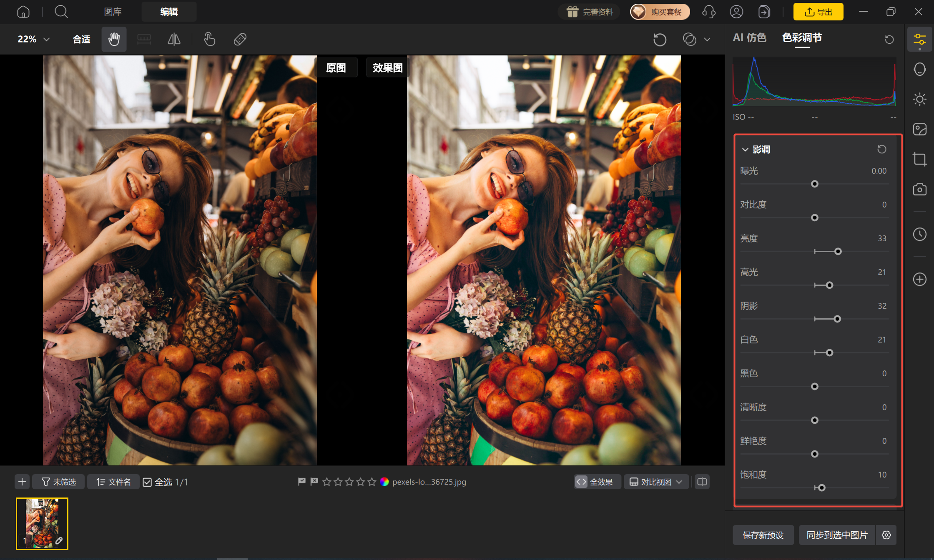934x560 pixels.
Task: Open the camera snapshot sidebar tool
Action: pos(919,189)
